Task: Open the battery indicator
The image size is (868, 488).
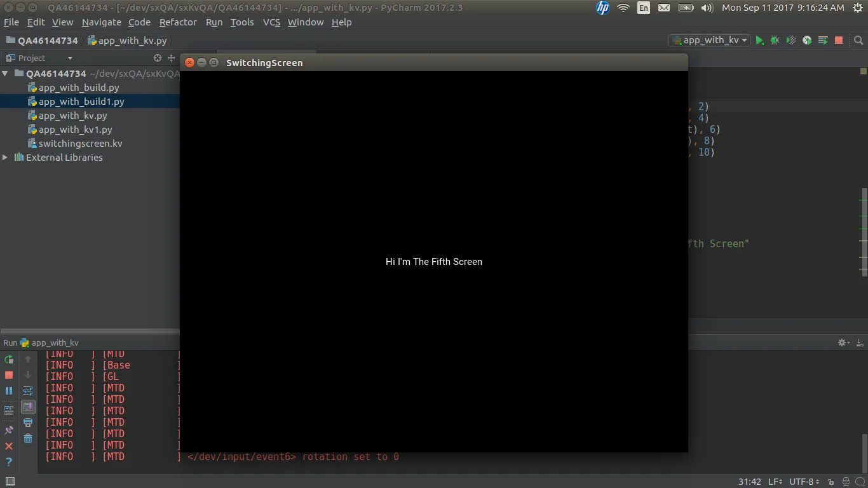Action: coord(686,8)
